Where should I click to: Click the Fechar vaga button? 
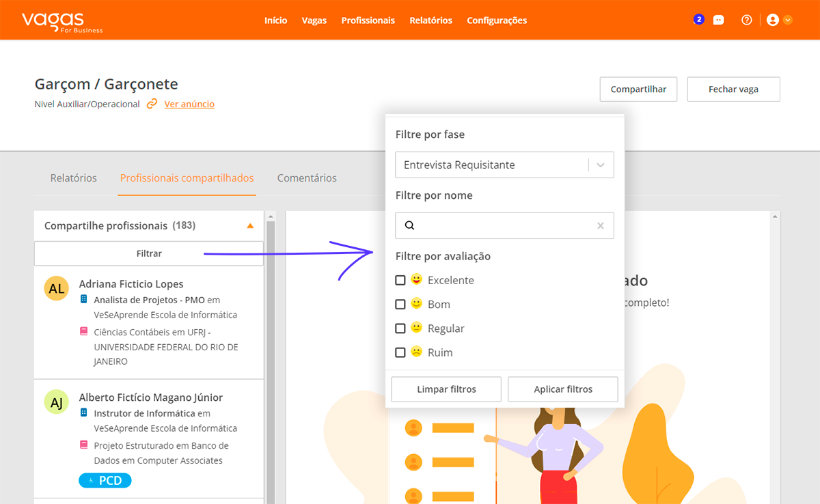click(734, 89)
